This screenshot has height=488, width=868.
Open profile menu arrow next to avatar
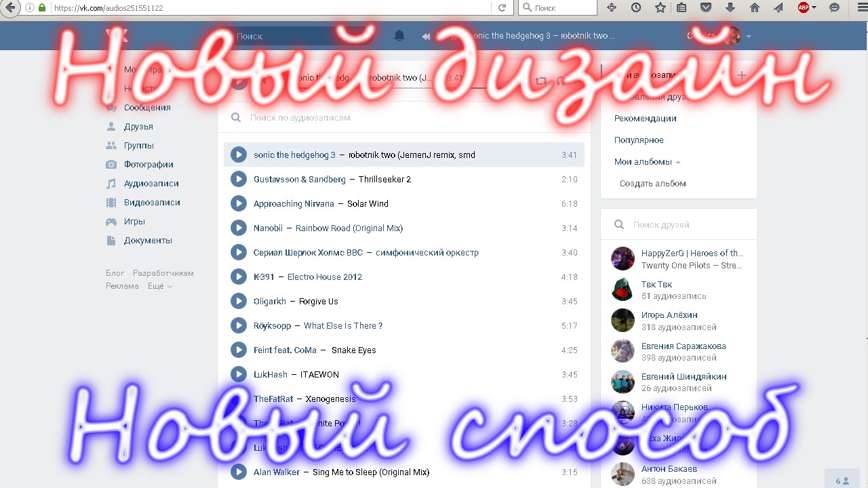click(x=749, y=36)
